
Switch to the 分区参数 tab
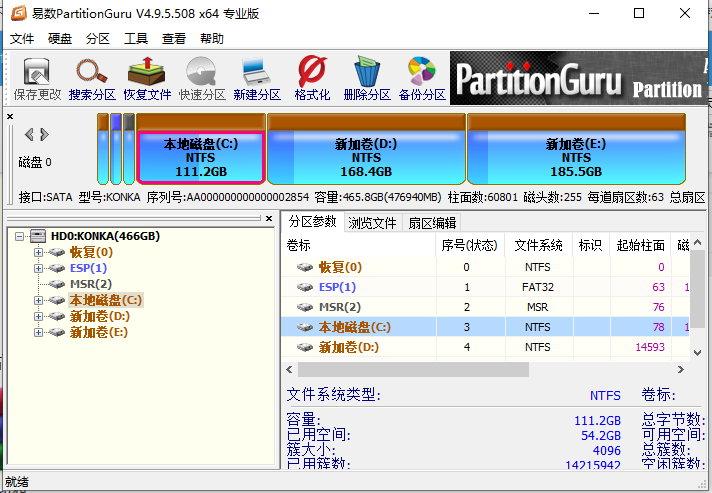312,222
